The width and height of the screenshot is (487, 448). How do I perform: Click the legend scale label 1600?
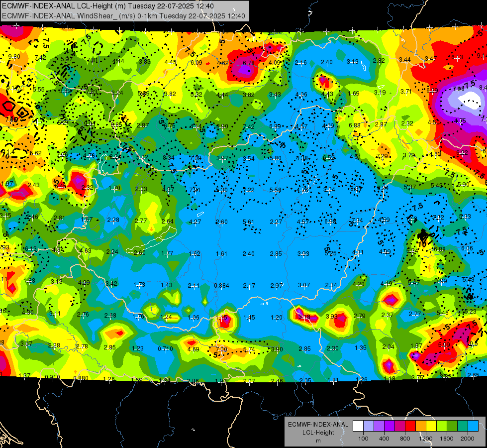click(x=447, y=439)
